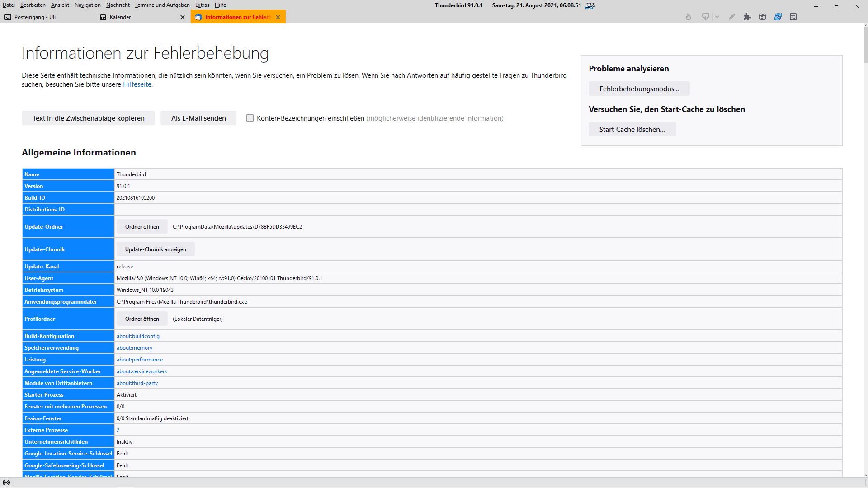Click the Fehlerbehebungsmodus button

(x=639, y=89)
